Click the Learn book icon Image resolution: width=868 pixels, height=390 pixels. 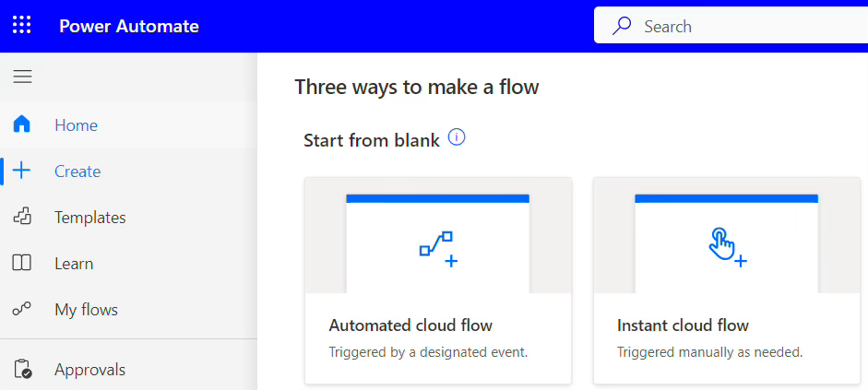[22, 264]
